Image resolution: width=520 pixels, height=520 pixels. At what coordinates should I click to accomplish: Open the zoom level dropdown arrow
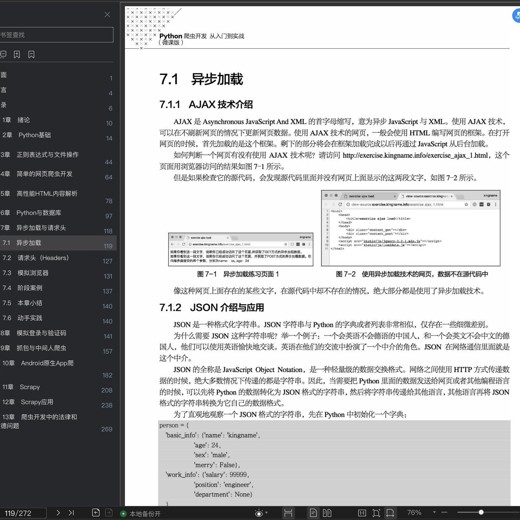[434, 512]
